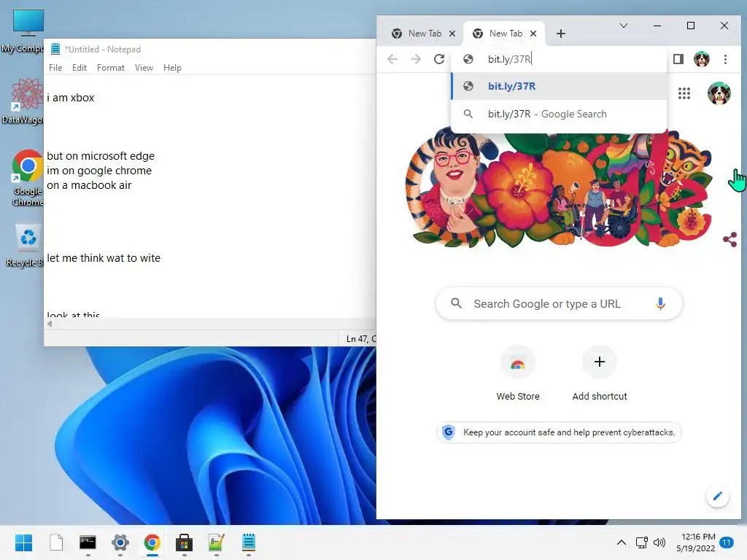Open the Google apps grid
Viewport: 747px width, 560px height.
684,93
